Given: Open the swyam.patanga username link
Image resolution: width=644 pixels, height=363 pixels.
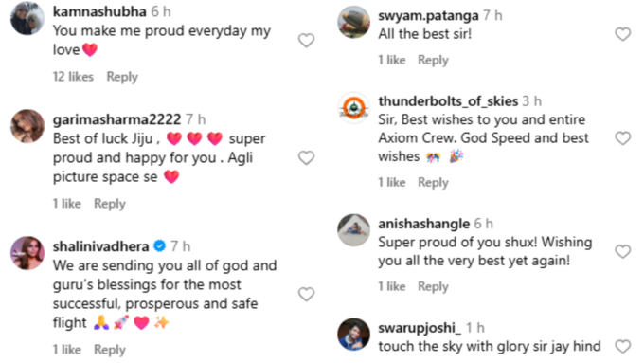Looking at the screenshot, I should tap(428, 15).
